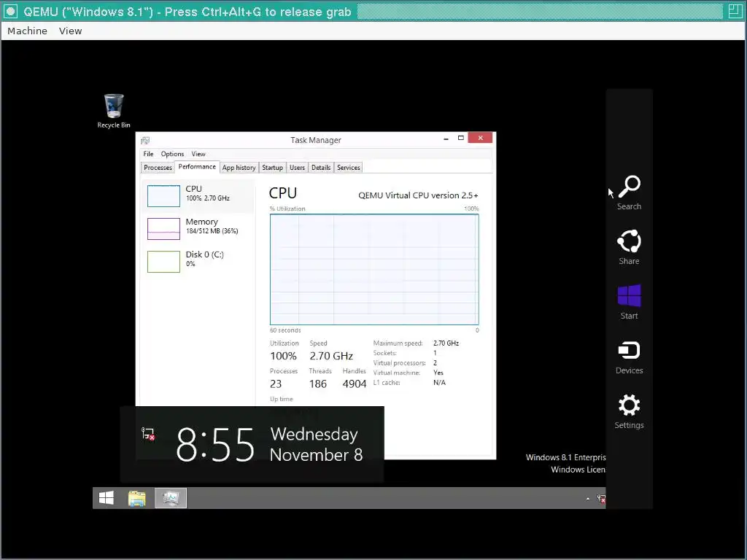Viewport: 747px width, 560px height.
Task: Open the Details tab
Action: (x=321, y=168)
